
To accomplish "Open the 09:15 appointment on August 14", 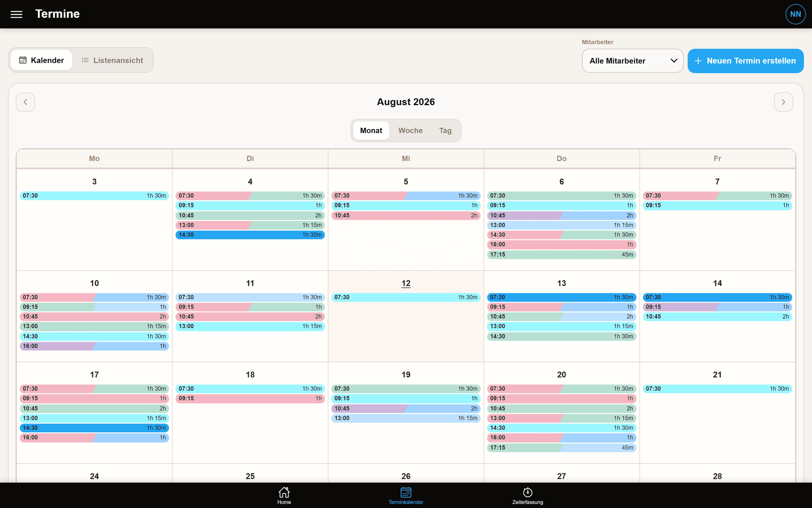I will tap(717, 307).
